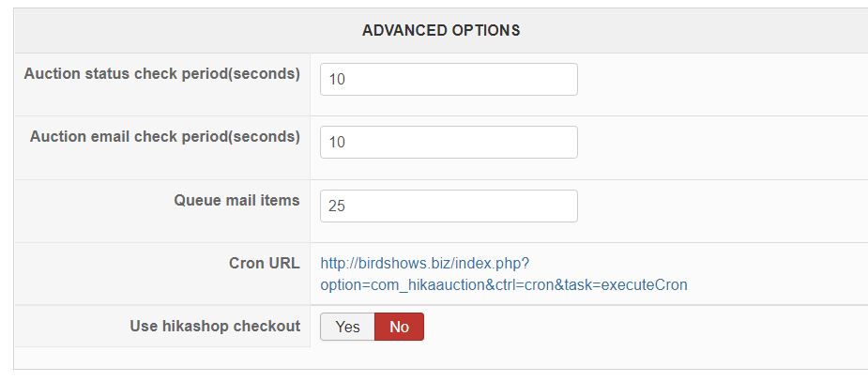This screenshot has height=382, width=868.
Task: Focus the Auction email check period field
Action: tap(449, 143)
